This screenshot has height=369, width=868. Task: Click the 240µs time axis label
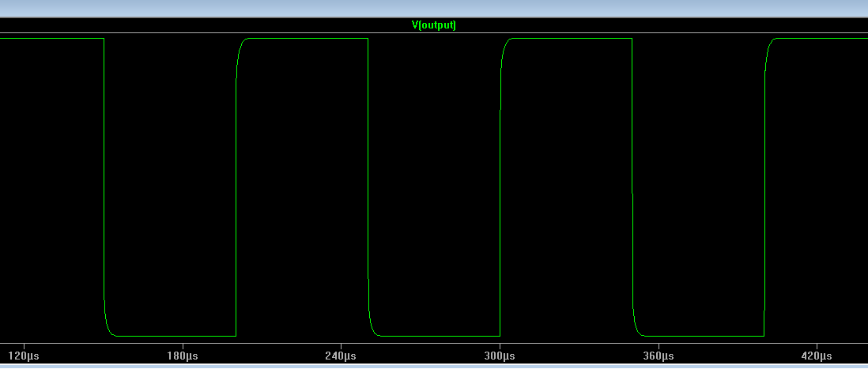point(341,356)
